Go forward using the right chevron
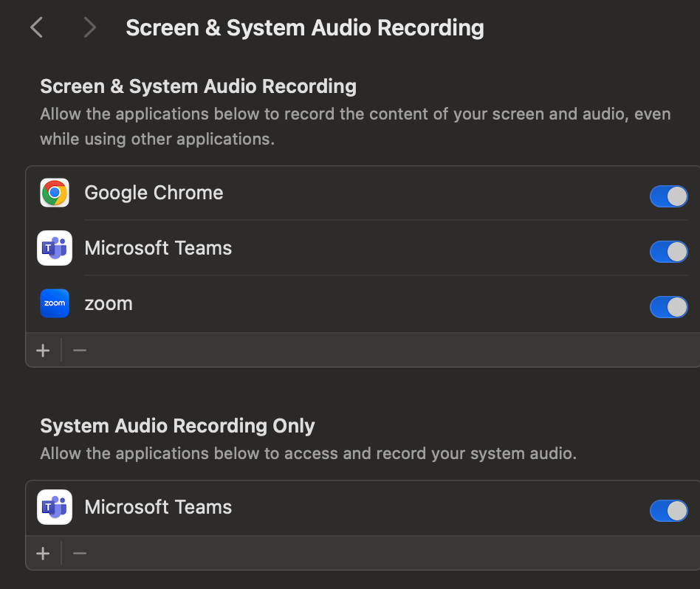This screenshot has height=589, width=700. (x=90, y=27)
